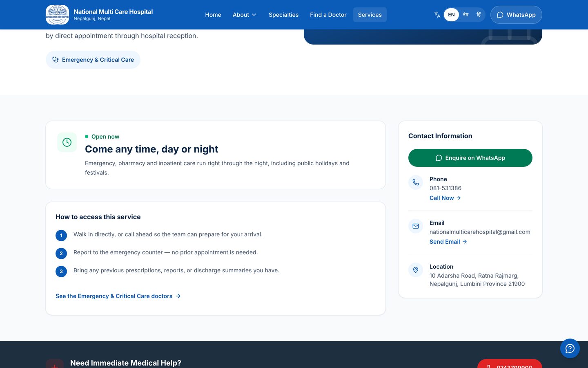588x368 pixels.
Task: Switch language to Nepali (नेप)
Action: click(x=465, y=15)
